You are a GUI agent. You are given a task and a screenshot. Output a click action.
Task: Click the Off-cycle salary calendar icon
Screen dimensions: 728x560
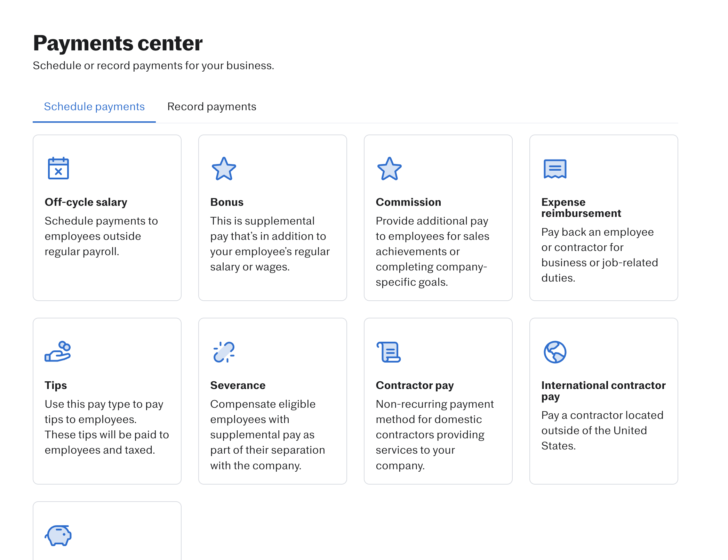point(58,169)
